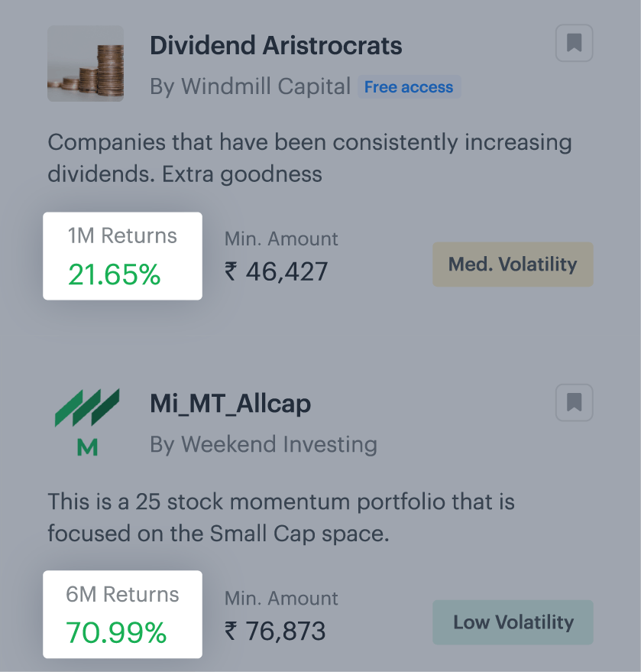Image resolution: width=641 pixels, height=672 pixels.
Task: Select the Low Volatility tag
Action: pyautogui.click(x=513, y=622)
